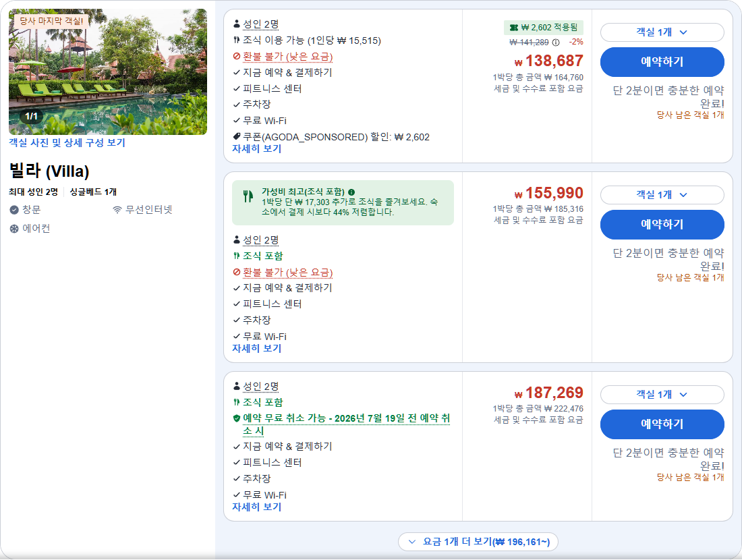Click breakfast included icon in ₩155,990 offer
The height and width of the screenshot is (560, 742).
coord(237,256)
